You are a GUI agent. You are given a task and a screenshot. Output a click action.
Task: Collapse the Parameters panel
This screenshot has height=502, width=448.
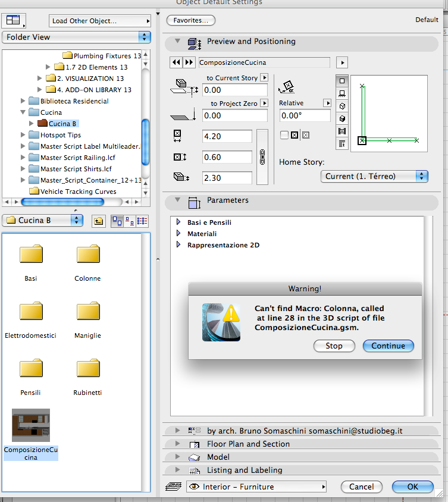click(177, 200)
